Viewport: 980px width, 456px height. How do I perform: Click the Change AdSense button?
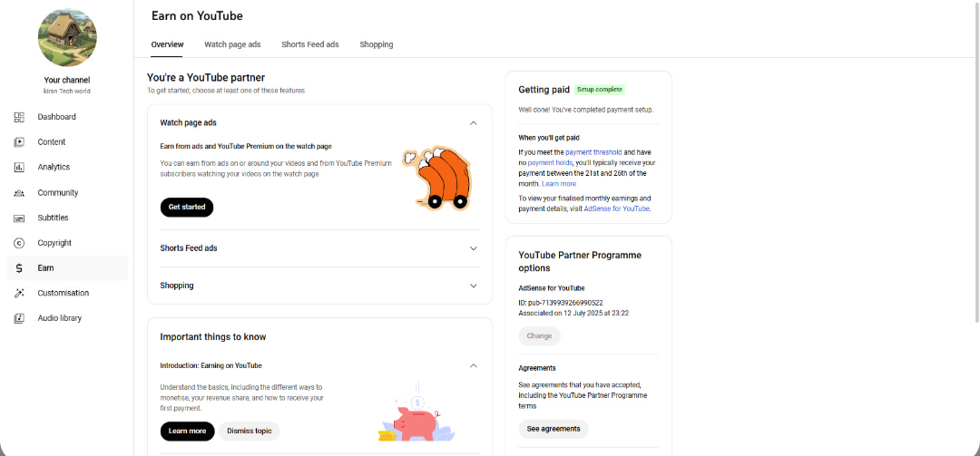pyautogui.click(x=539, y=336)
